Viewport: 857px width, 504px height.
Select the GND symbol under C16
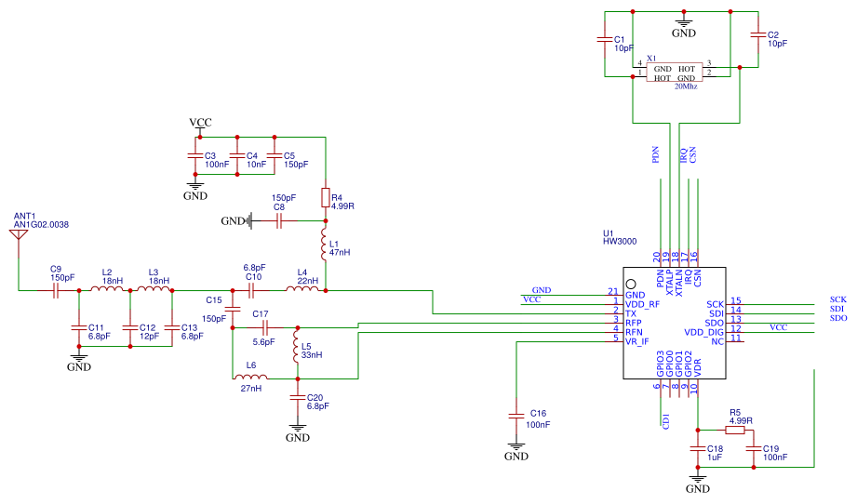[516, 450]
